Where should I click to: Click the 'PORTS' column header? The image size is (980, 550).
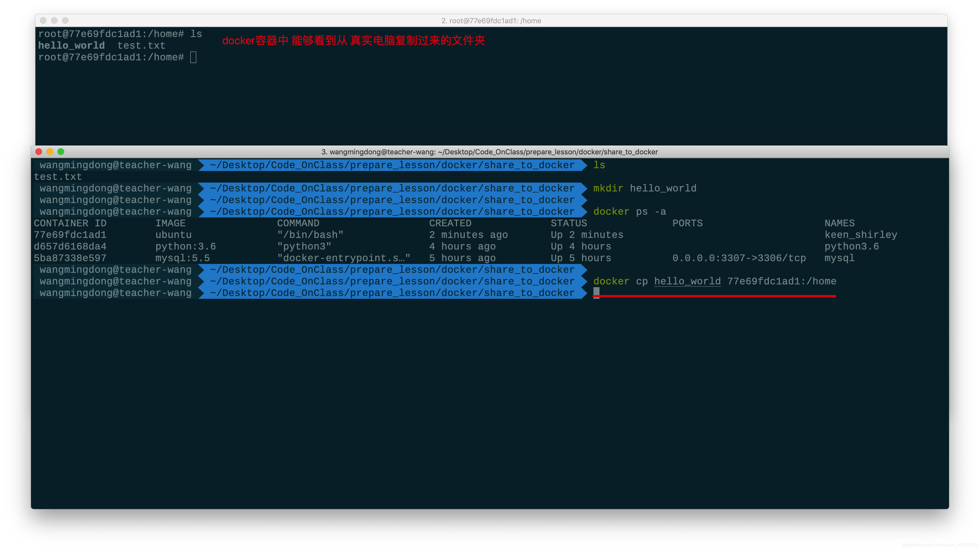687,224
